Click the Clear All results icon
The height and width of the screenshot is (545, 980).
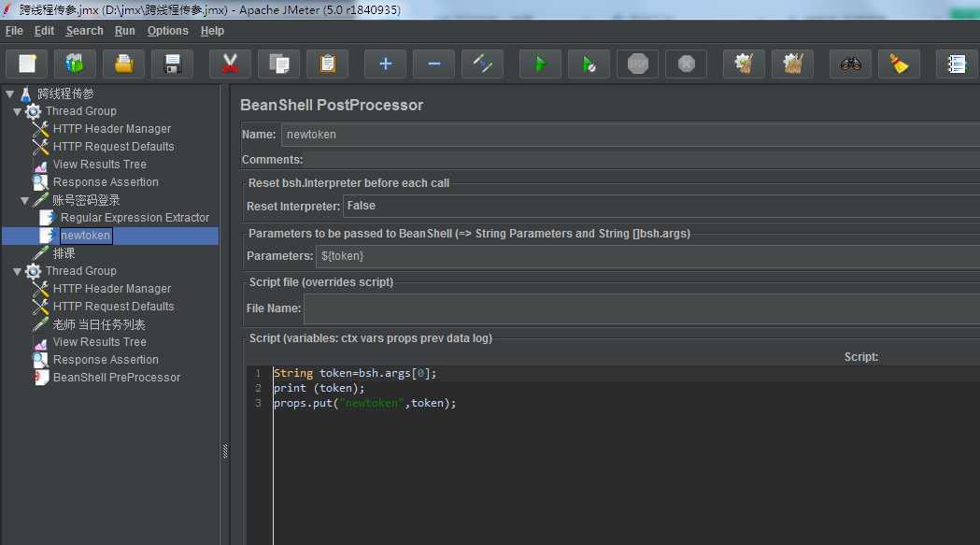[792, 64]
